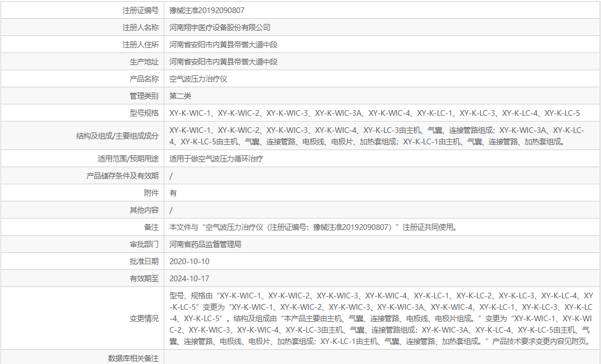601x364 pixels.
Task: Click the slash value in the 其他内容 row
Action: click(171, 210)
